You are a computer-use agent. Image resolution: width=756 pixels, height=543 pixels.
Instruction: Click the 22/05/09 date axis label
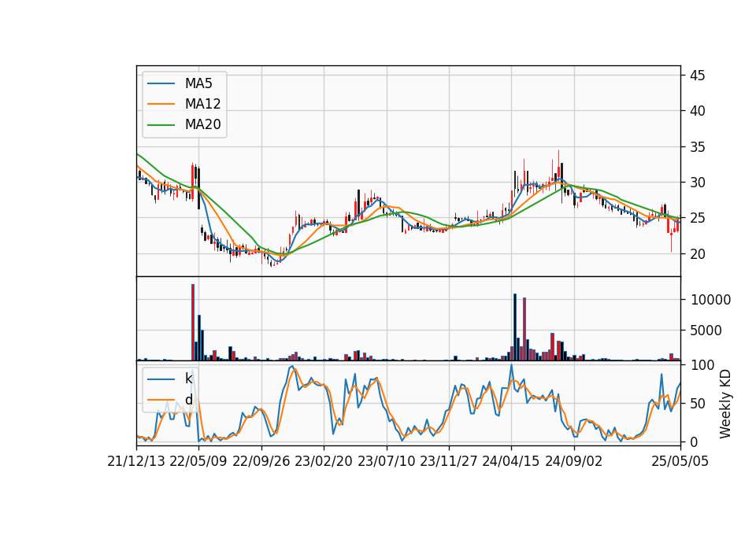198,461
